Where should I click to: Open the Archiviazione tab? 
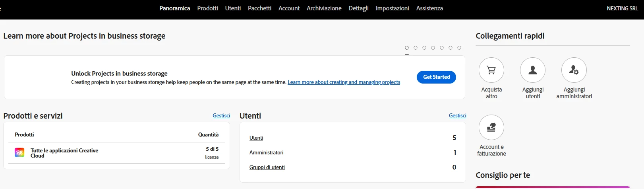point(324,8)
